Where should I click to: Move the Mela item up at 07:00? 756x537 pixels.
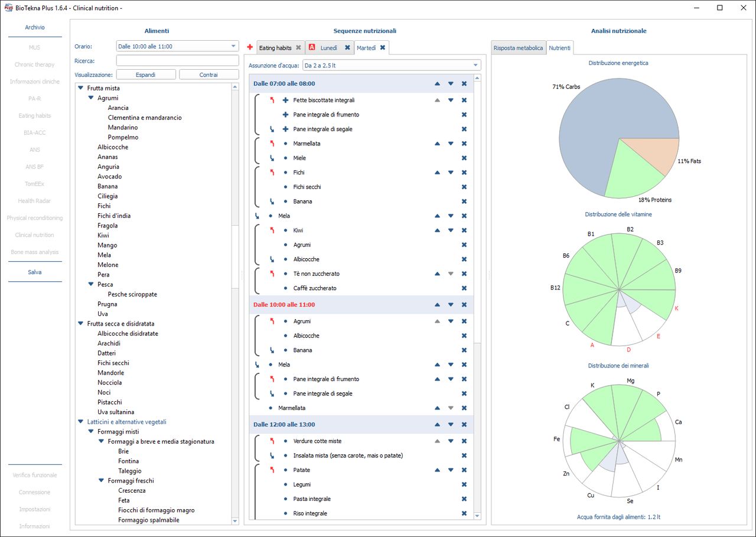(437, 216)
